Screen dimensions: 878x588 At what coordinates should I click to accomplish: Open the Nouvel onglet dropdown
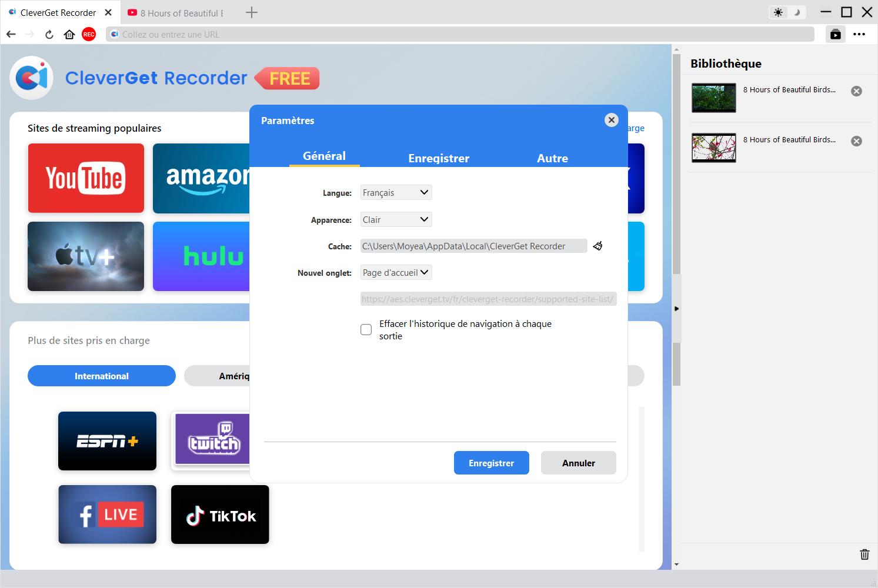(396, 272)
